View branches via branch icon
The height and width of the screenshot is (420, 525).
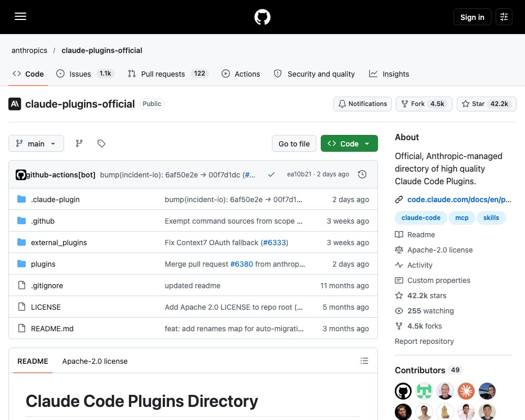(x=79, y=143)
